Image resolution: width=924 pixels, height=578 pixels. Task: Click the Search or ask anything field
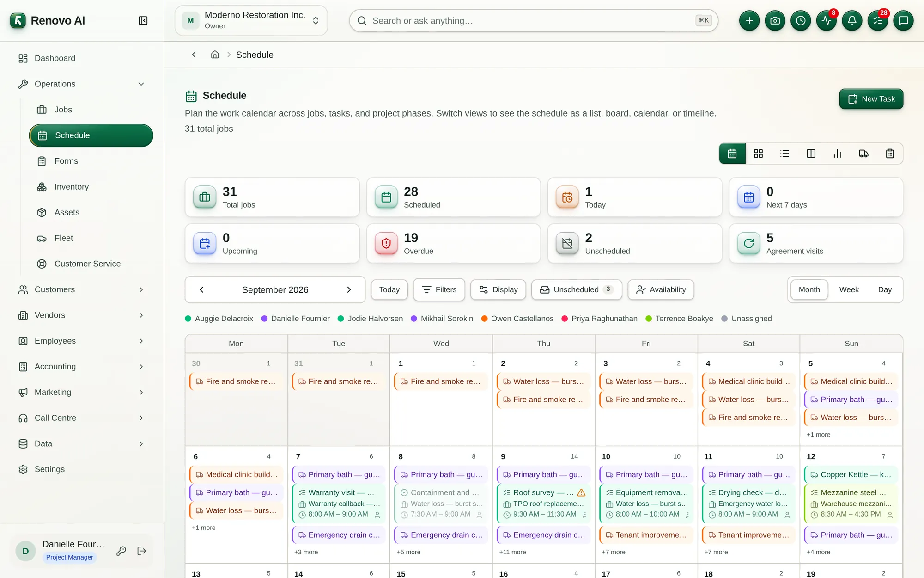click(x=534, y=21)
